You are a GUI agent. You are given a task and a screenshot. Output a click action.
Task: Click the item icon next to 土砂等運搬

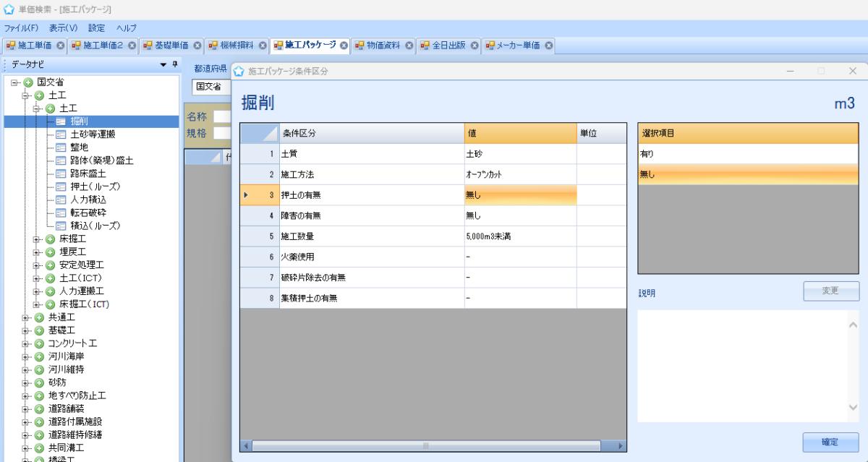[x=61, y=134]
